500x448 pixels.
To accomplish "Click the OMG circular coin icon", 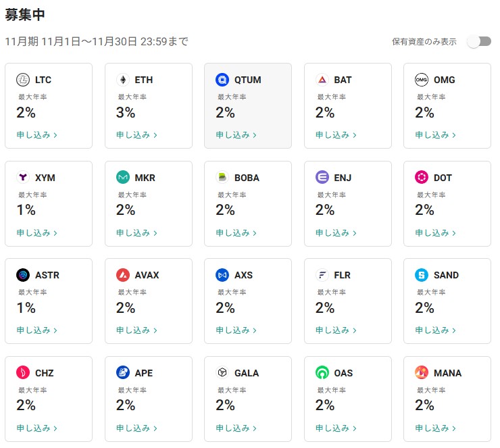I will coord(422,80).
